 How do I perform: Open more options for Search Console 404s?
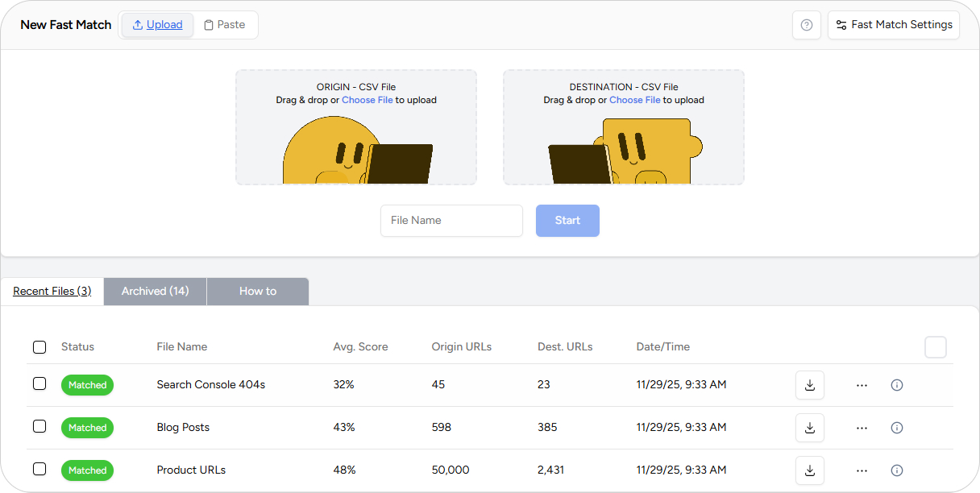click(862, 385)
